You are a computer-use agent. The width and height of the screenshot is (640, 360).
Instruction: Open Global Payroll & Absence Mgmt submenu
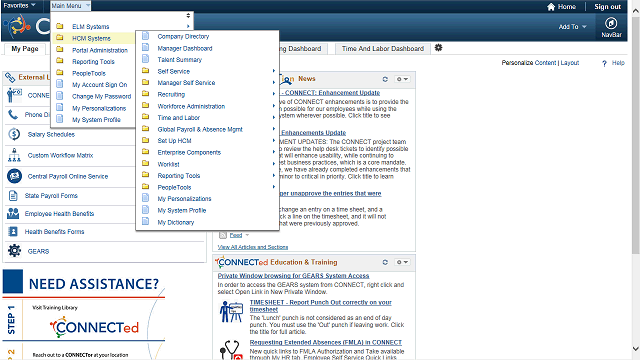pyautogui.click(x=200, y=129)
